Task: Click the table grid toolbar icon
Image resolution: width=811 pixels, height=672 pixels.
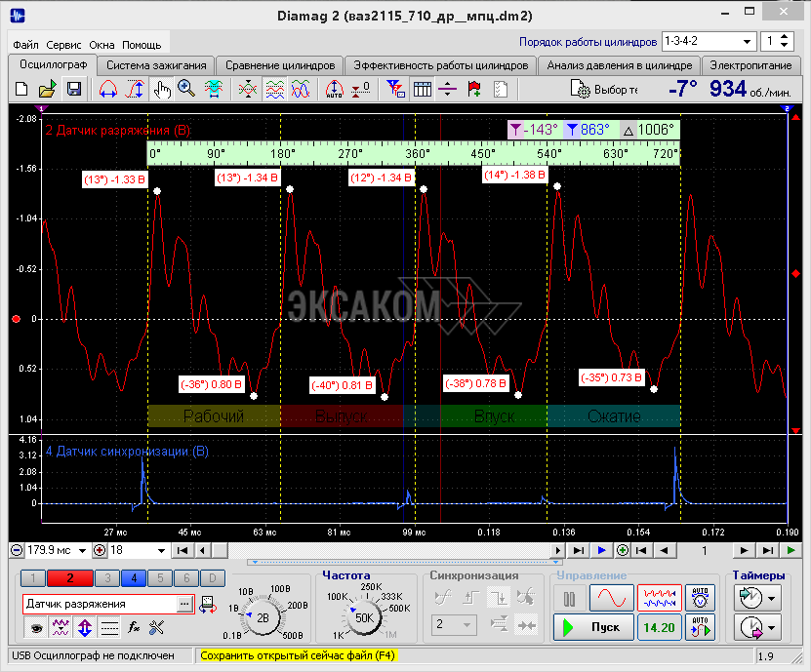Action: click(423, 89)
